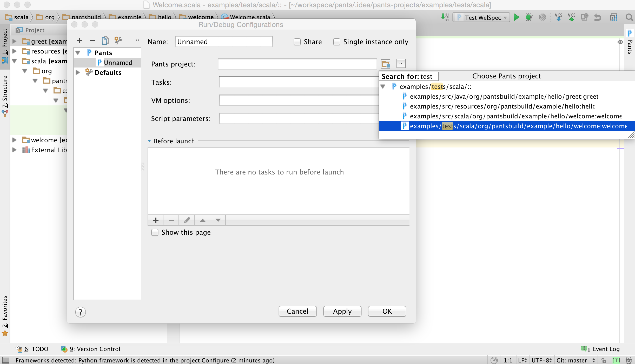The image size is (635, 364).
Task: Toggle the Show this page checkbox
Action: 155,232
